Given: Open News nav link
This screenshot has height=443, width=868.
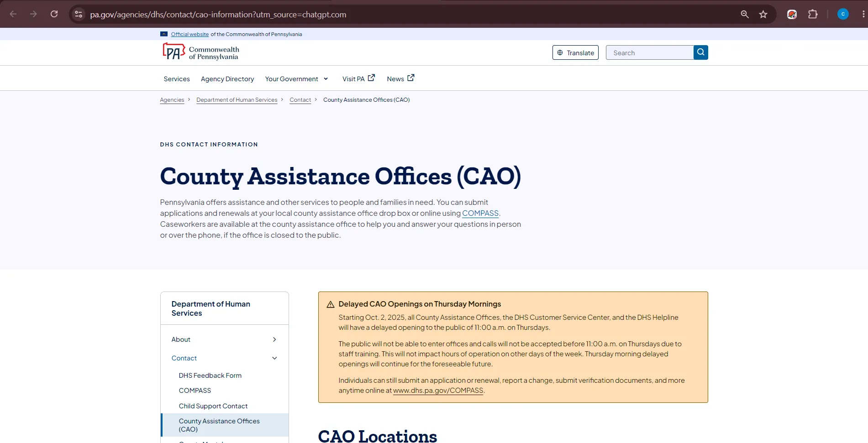Looking at the screenshot, I should (x=395, y=79).
